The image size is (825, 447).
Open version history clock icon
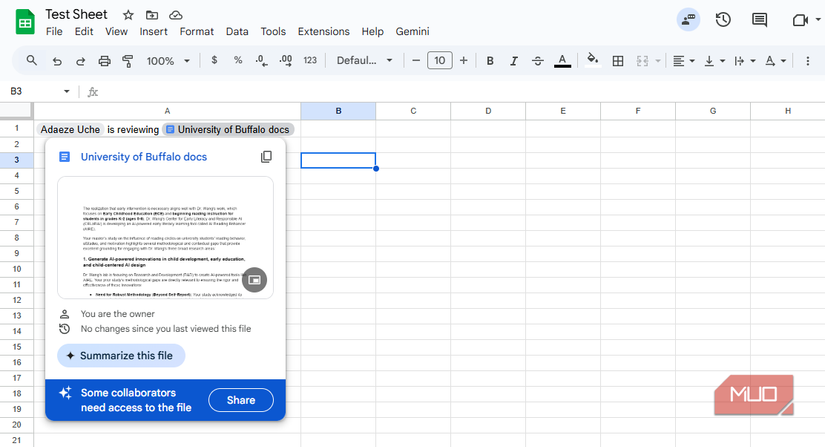tap(723, 20)
